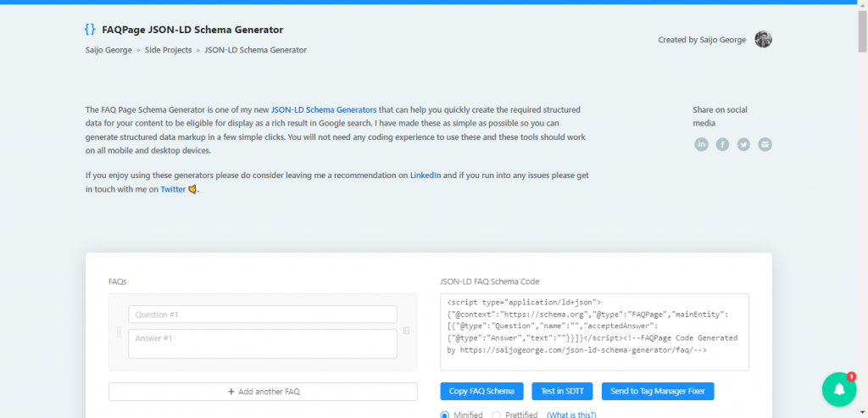Click the drag handle beside Question #1

pyautogui.click(x=119, y=332)
